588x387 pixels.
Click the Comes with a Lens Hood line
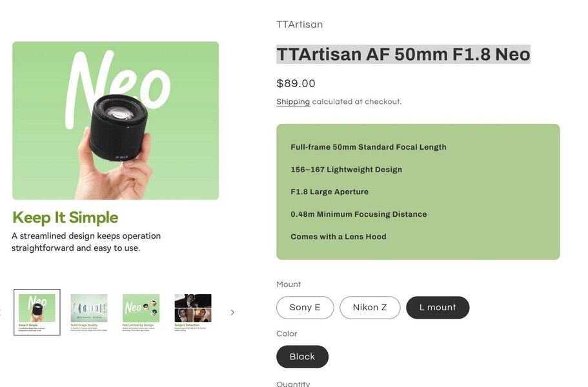pos(338,237)
